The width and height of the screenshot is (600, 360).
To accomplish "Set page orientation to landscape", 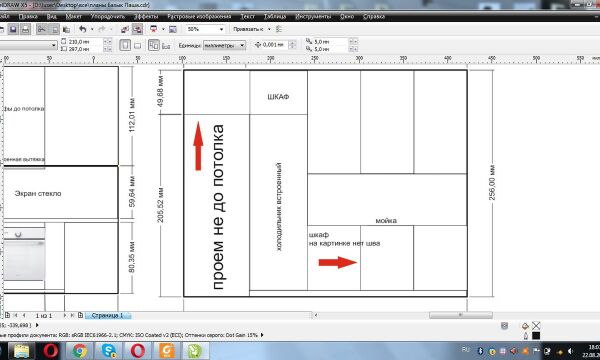I will (137, 46).
